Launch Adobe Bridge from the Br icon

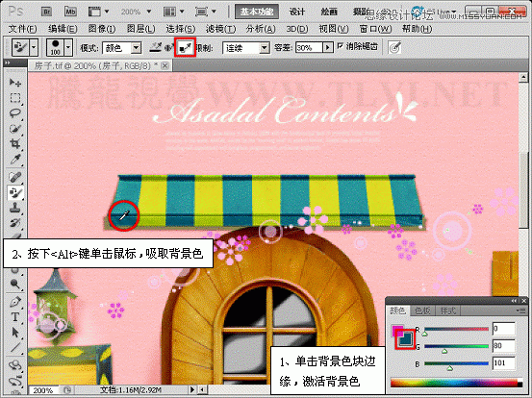pyautogui.click(x=47, y=12)
